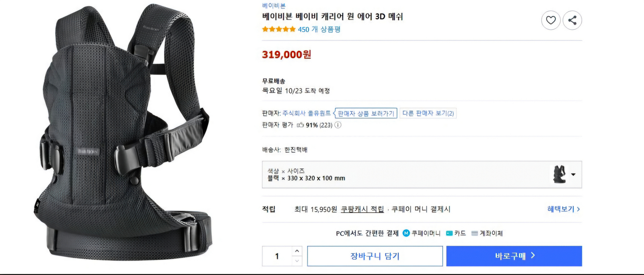Click the 쿠페이머니 payment icon
This screenshot has width=644, height=275.
406,233
